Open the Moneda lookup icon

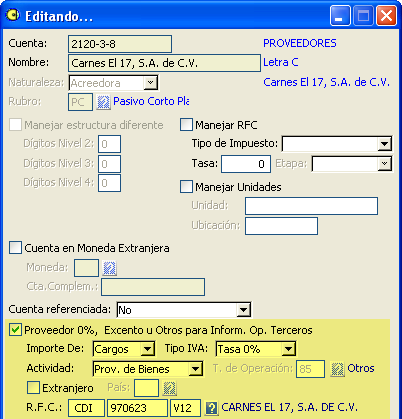coord(109,268)
